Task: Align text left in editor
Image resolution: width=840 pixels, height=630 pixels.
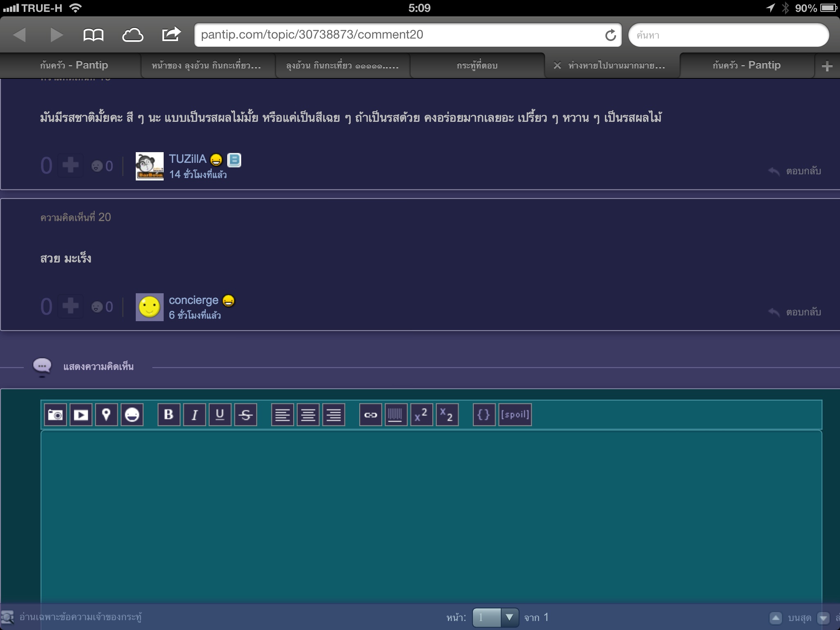Action: tap(282, 415)
